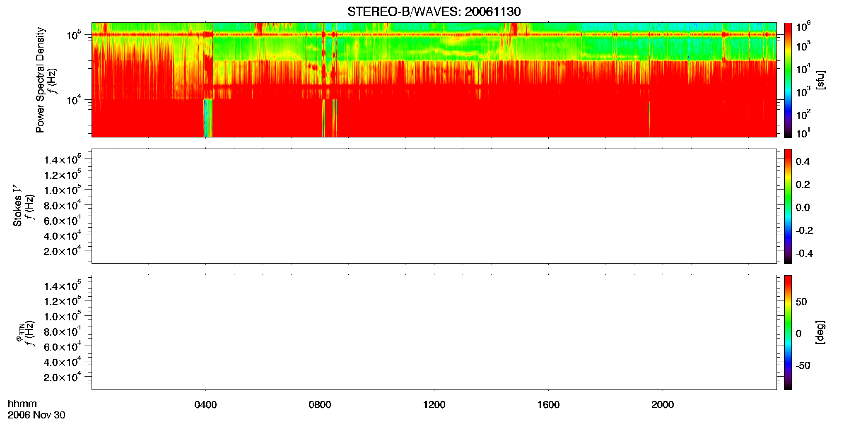This screenshot has height=447, width=868.
Task: Click the 1.4×10^5 tick of the Stokes V panel
Action: pyautogui.click(x=63, y=159)
